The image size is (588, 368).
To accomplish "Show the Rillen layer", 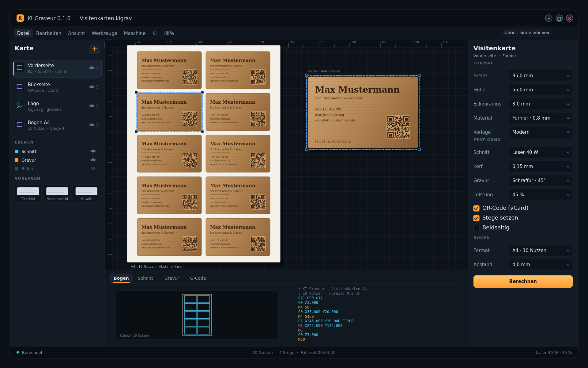I will coord(93,168).
